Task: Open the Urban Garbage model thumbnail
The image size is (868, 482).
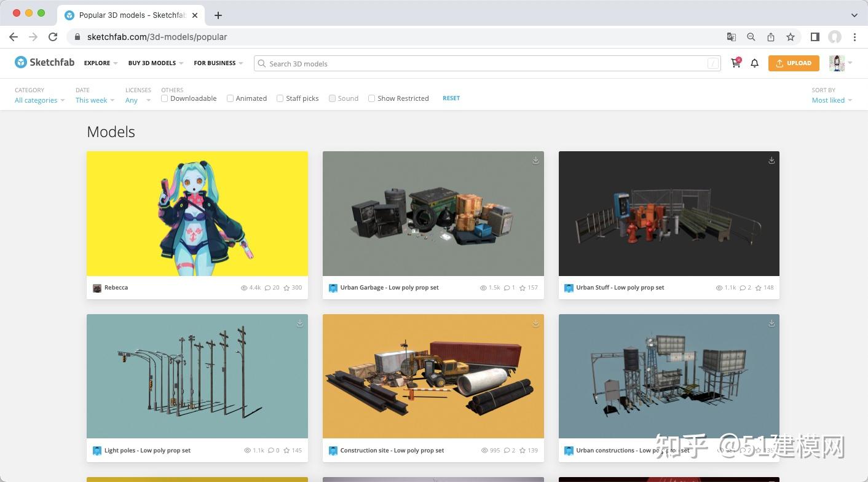Action: 433,213
